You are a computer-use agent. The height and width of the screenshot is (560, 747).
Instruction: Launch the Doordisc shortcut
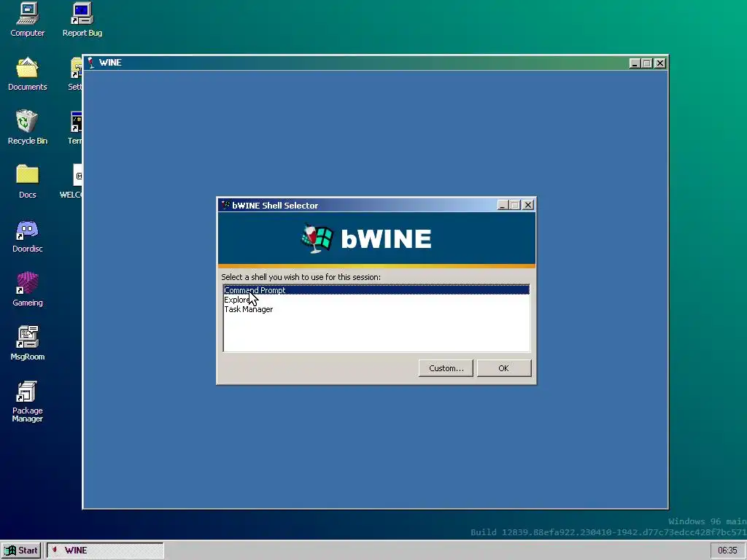(x=27, y=236)
